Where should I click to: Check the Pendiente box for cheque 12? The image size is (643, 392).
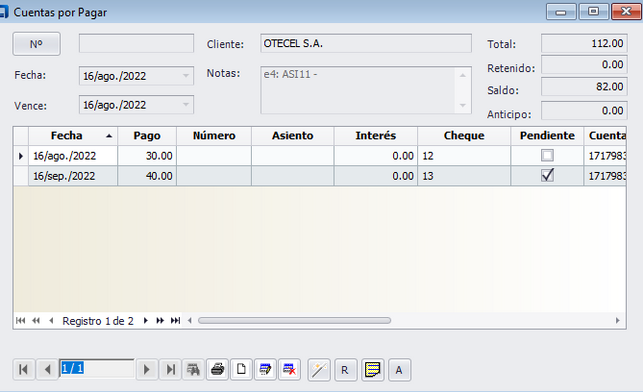coord(547,155)
